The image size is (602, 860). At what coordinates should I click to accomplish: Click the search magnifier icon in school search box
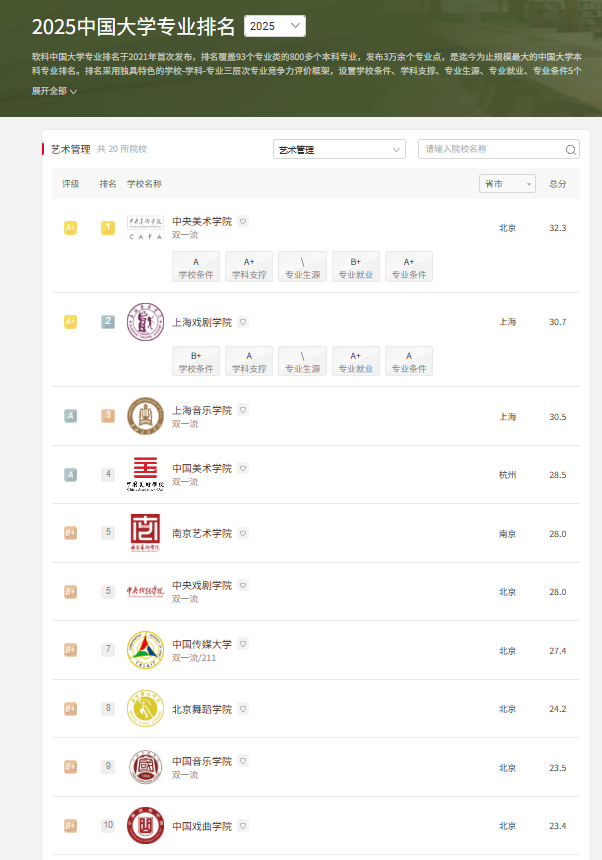pos(570,150)
